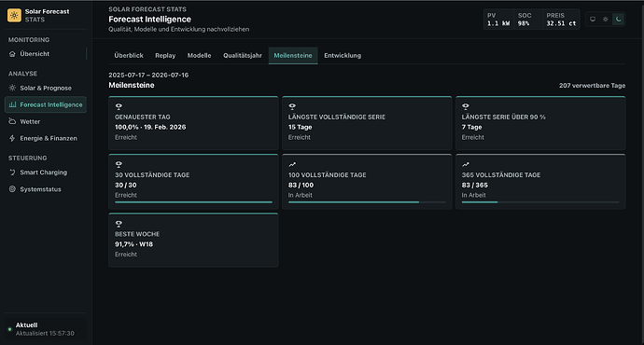Click the PREIS 32.51 ct indicator

click(x=561, y=20)
